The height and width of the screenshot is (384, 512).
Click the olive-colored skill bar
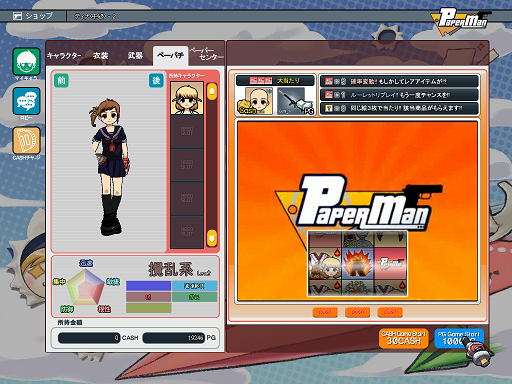(x=149, y=308)
